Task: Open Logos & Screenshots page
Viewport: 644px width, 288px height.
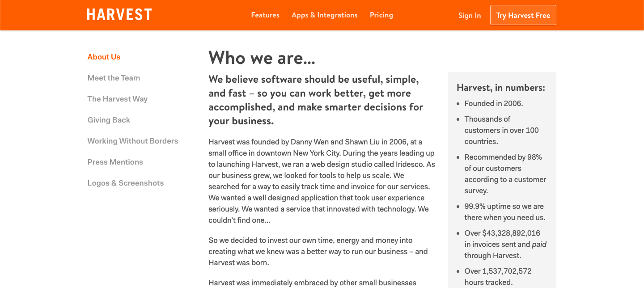Action: click(126, 183)
